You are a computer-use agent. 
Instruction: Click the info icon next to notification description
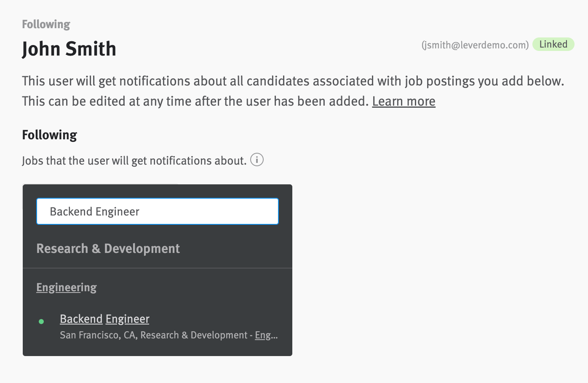click(257, 160)
